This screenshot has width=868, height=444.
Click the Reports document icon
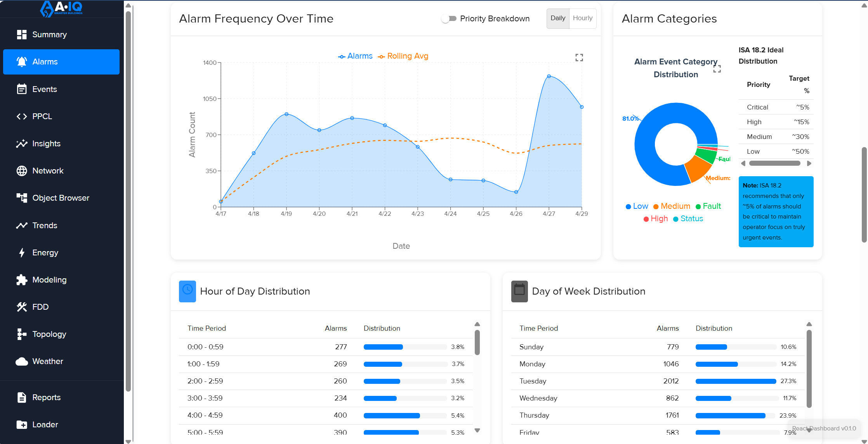pyautogui.click(x=22, y=397)
